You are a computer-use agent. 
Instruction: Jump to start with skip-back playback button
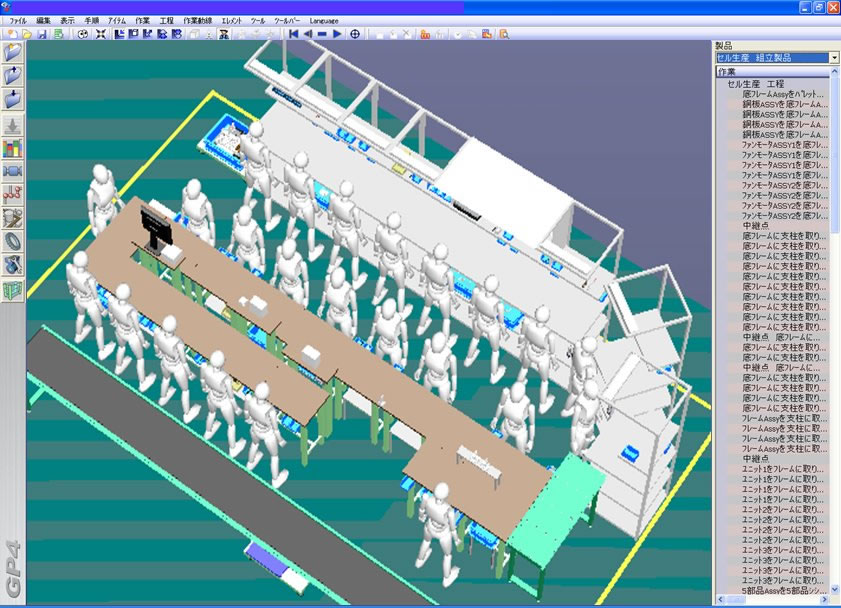pyautogui.click(x=293, y=33)
